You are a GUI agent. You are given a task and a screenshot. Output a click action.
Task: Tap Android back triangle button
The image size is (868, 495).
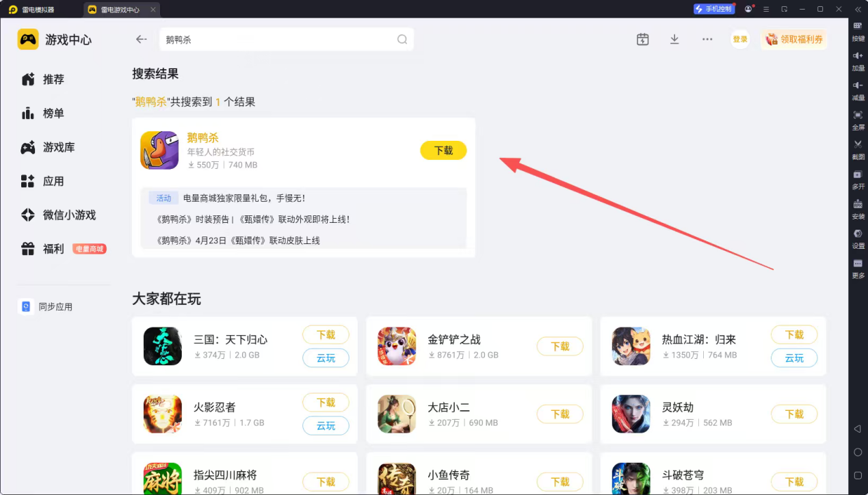[x=858, y=429]
